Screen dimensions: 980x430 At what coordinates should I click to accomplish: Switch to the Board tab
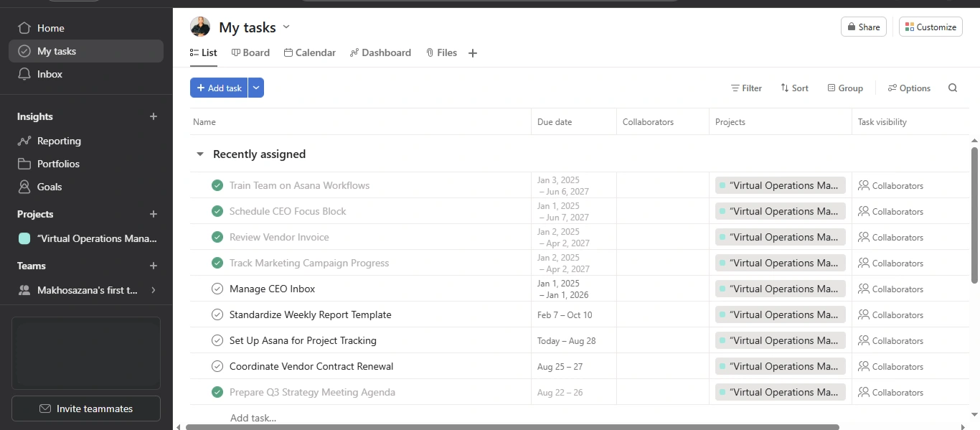point(250,52)
